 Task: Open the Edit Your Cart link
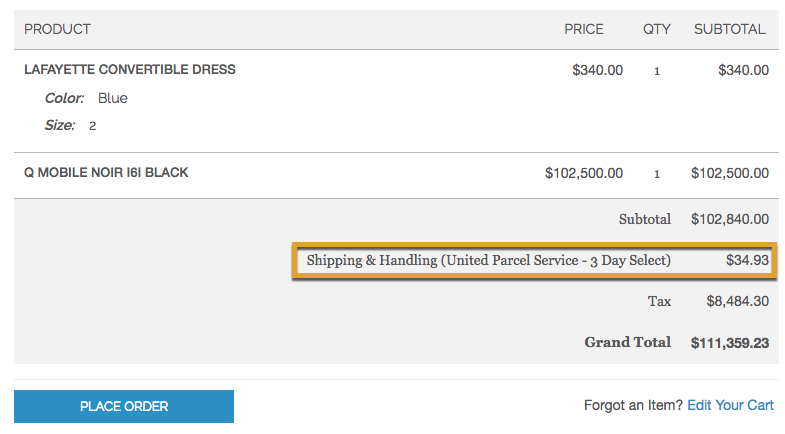(730, 405)
